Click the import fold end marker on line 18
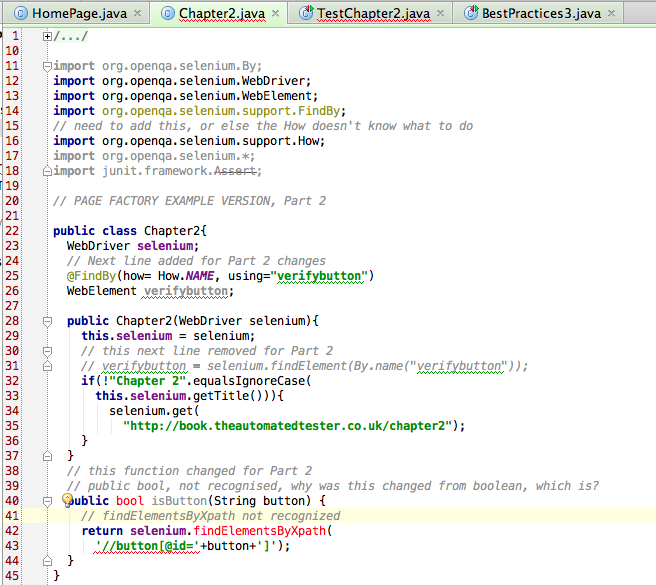Viewport: 656px width, 585px height. point(47,171)
